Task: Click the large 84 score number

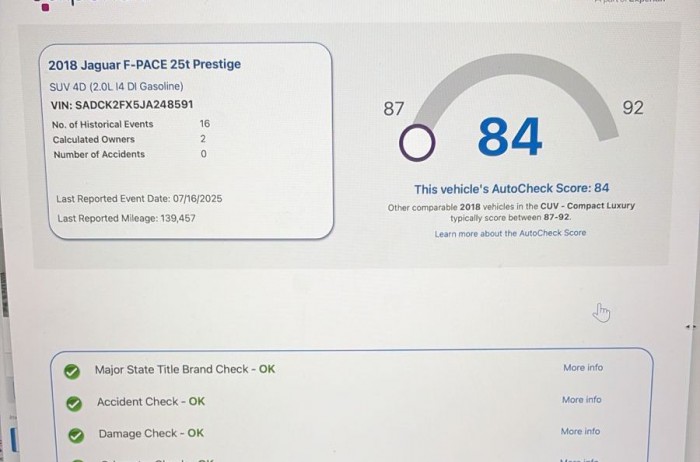Action: [509, 138]
